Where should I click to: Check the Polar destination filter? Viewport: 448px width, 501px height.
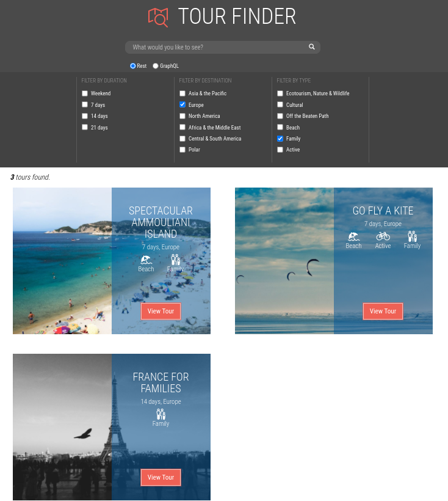point(182,150)
